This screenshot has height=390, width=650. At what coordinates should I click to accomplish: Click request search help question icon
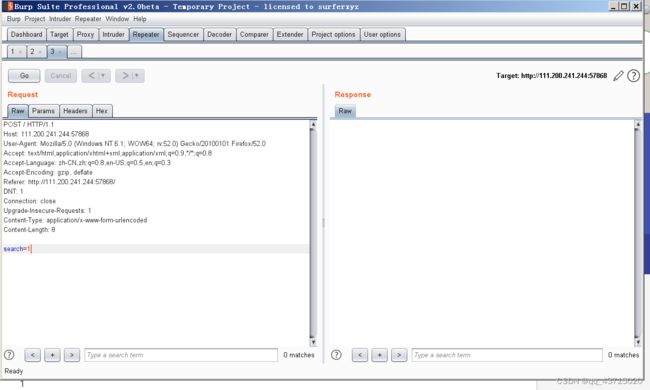(x=9, y=355)
